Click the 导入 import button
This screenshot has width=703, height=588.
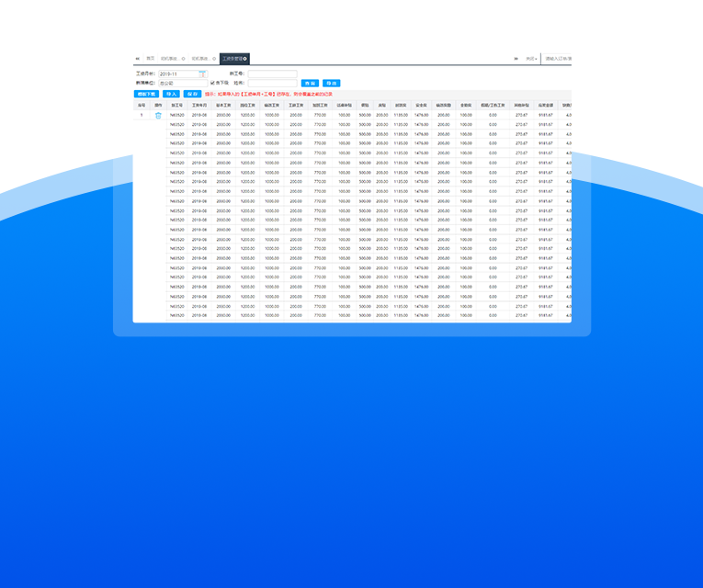[171, 94]
